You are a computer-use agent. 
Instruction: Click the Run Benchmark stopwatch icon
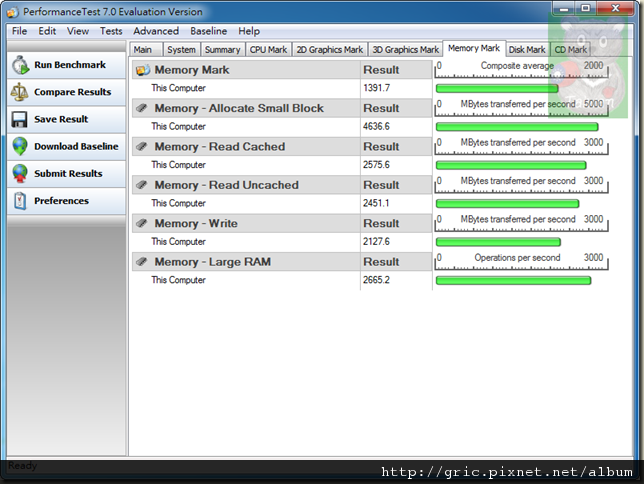pos(20,65)
